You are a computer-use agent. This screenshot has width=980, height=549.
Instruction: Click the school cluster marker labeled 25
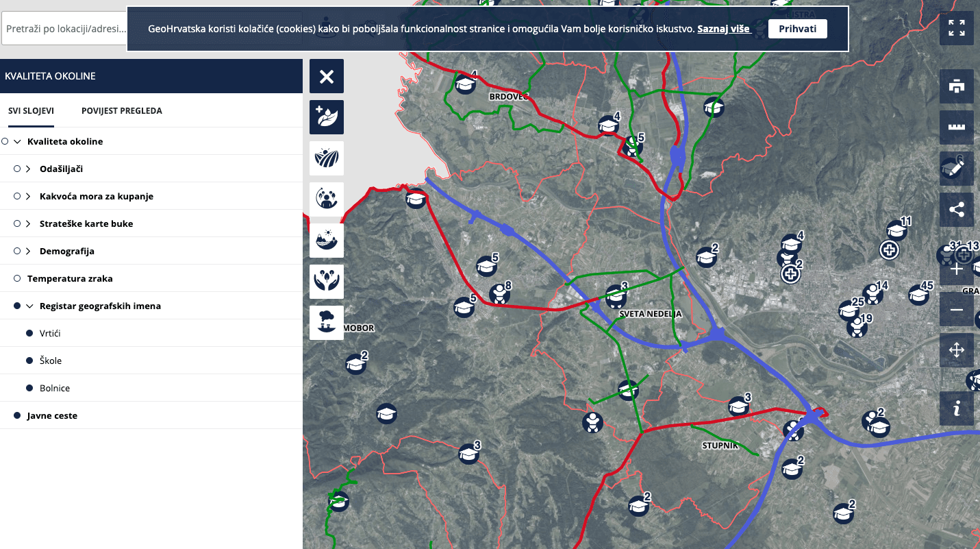pos(849,311)
